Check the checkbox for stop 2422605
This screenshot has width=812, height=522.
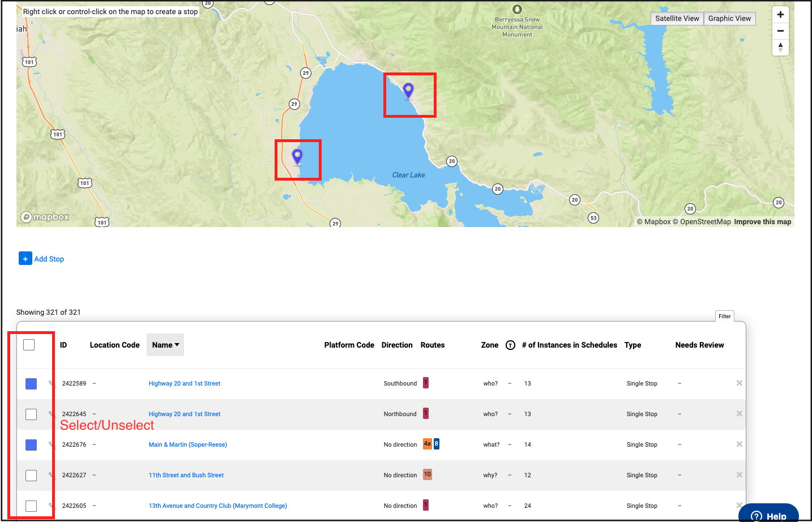(31, 506)
